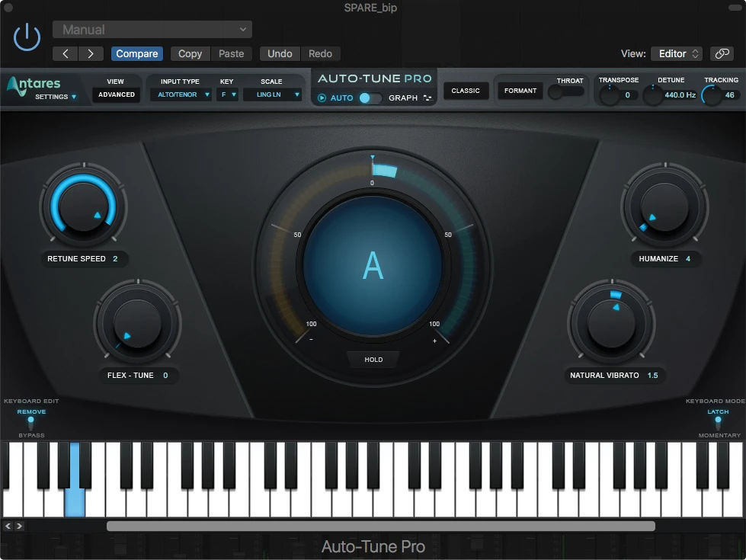
Task: Open the Manual preset dropdown
Action: [152, 30]
